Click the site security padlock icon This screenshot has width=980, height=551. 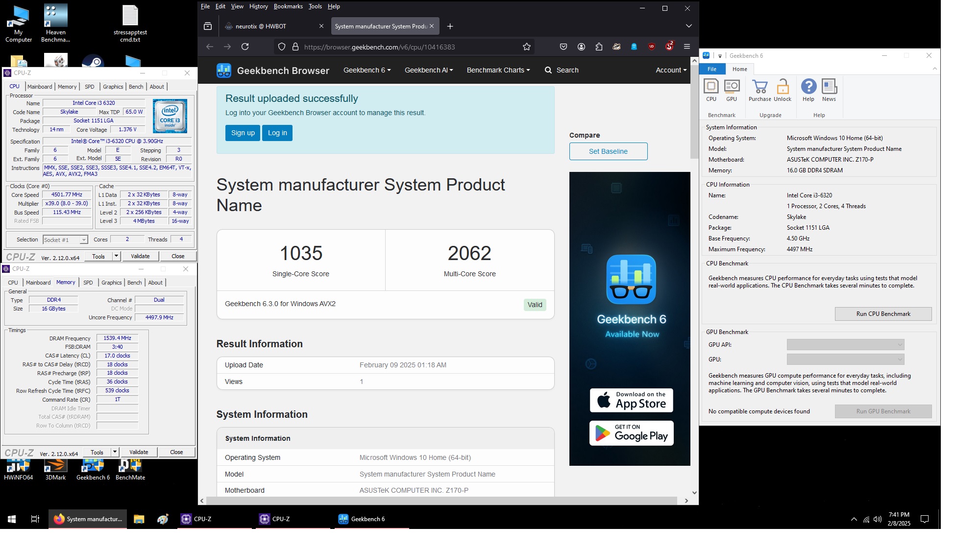pos(295,47)
